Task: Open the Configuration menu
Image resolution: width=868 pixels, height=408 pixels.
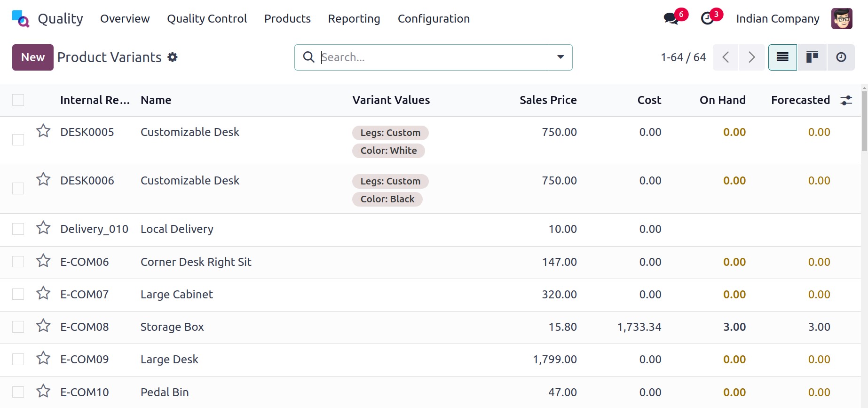Action: [434, 19]
